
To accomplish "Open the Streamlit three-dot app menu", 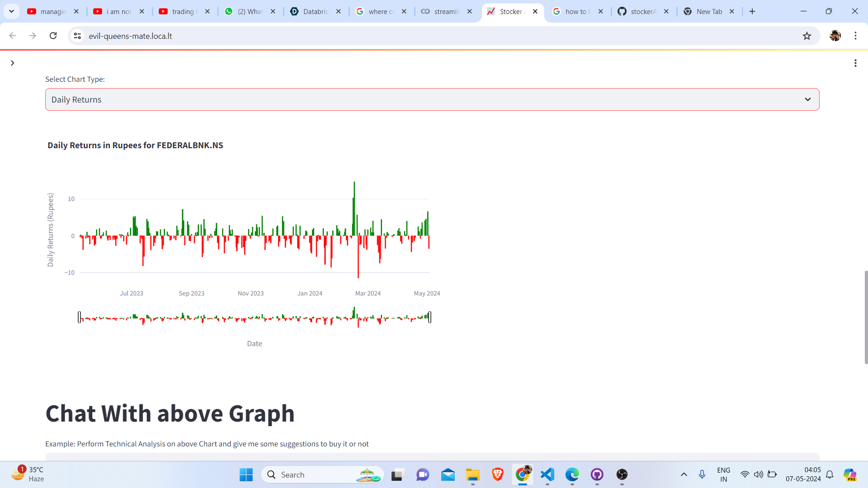I will tap(855, 63).
